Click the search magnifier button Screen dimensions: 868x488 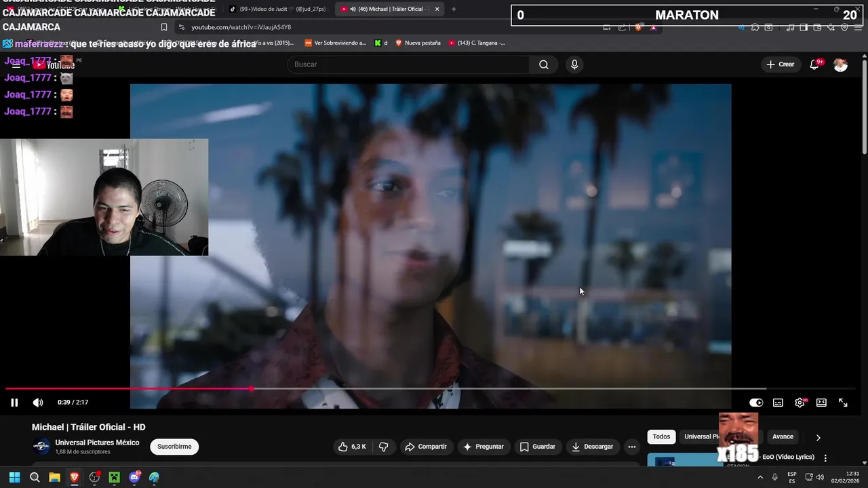click(544, 64)
